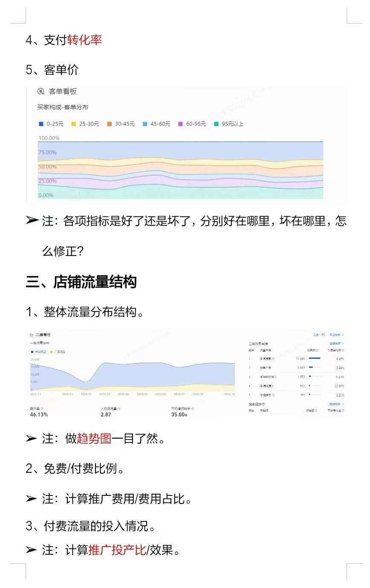Toggle the 0-25元 legend swatch
The height and width of the screenshot is (588, 370).
tap(41, 124)
